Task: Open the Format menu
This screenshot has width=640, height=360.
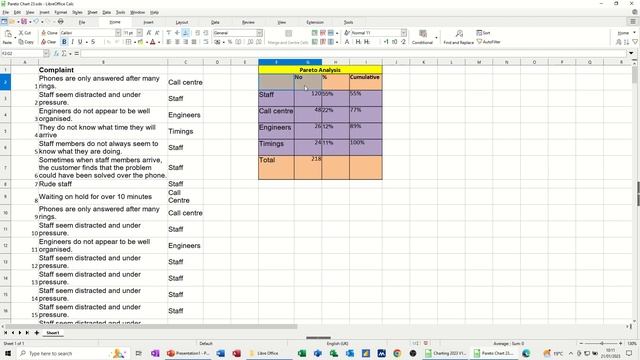Action: [x=60, y=13]
